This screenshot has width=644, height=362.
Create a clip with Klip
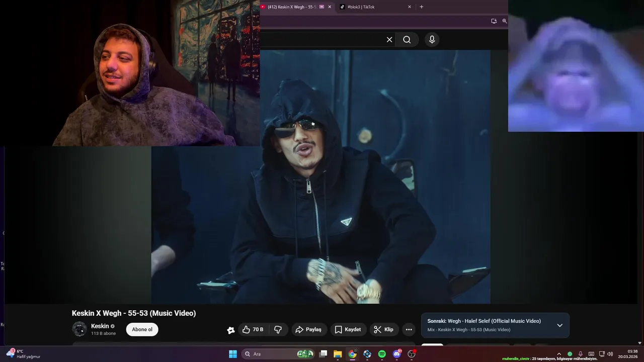tap(384, 330)
